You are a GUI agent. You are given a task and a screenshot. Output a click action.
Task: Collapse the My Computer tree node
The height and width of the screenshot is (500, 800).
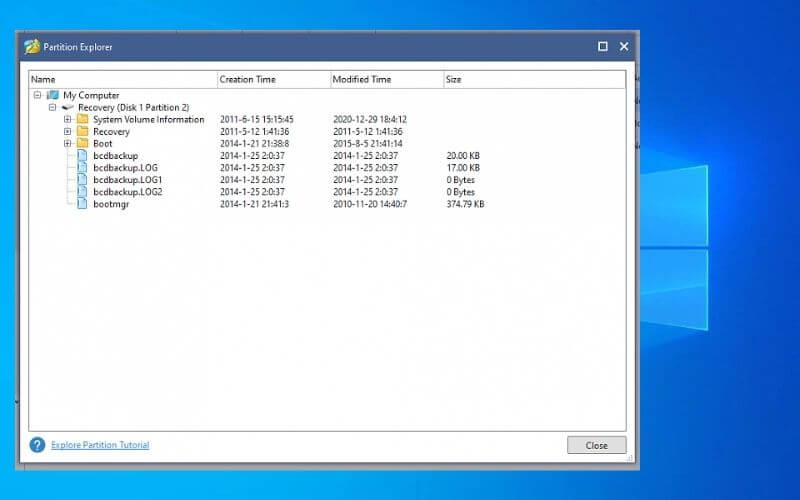37,95
